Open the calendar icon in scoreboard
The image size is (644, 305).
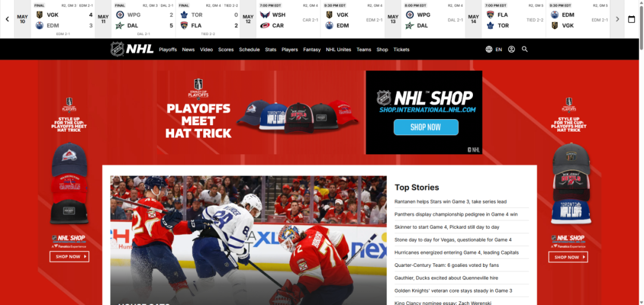[631, 19]
